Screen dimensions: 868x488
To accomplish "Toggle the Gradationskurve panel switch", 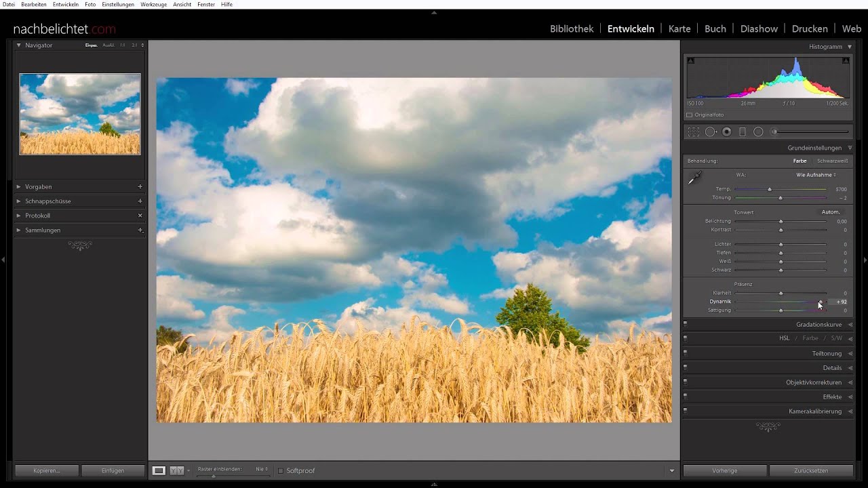I will click(x=686, y=325).
